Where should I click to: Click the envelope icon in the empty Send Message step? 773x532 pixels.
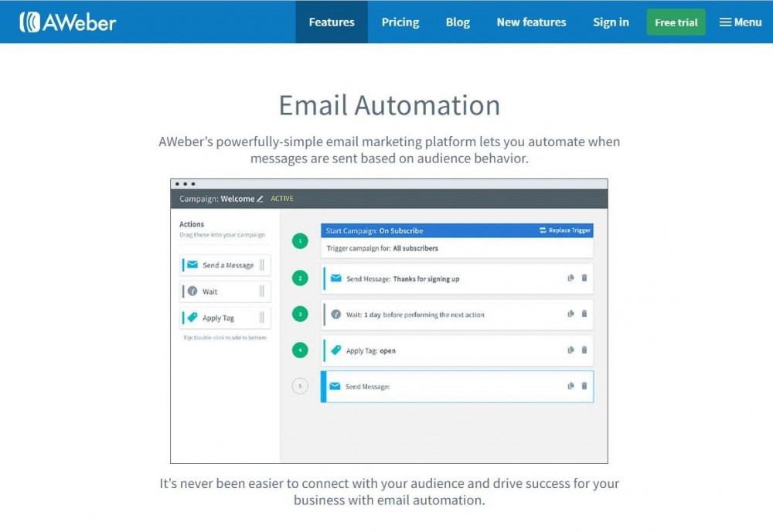[335, 386]
